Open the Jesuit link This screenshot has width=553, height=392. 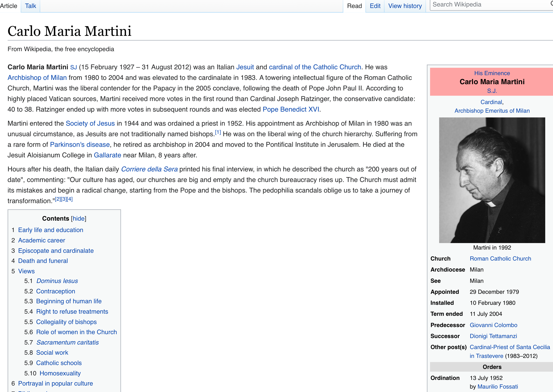[245, 67]
